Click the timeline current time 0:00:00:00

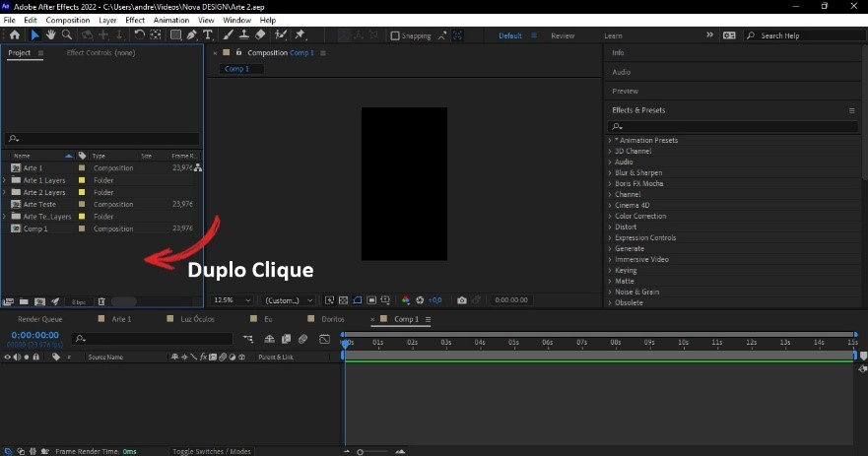coord(34,335)
